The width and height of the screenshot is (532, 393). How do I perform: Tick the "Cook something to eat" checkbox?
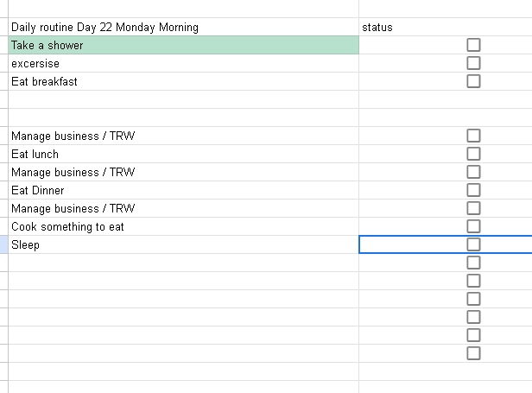click(473, 226)
